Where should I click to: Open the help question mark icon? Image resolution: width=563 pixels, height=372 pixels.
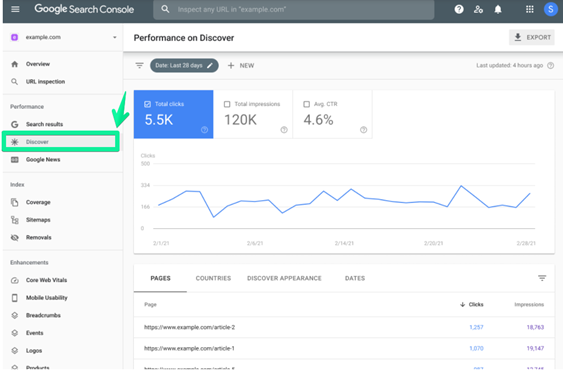pos(459,9)
